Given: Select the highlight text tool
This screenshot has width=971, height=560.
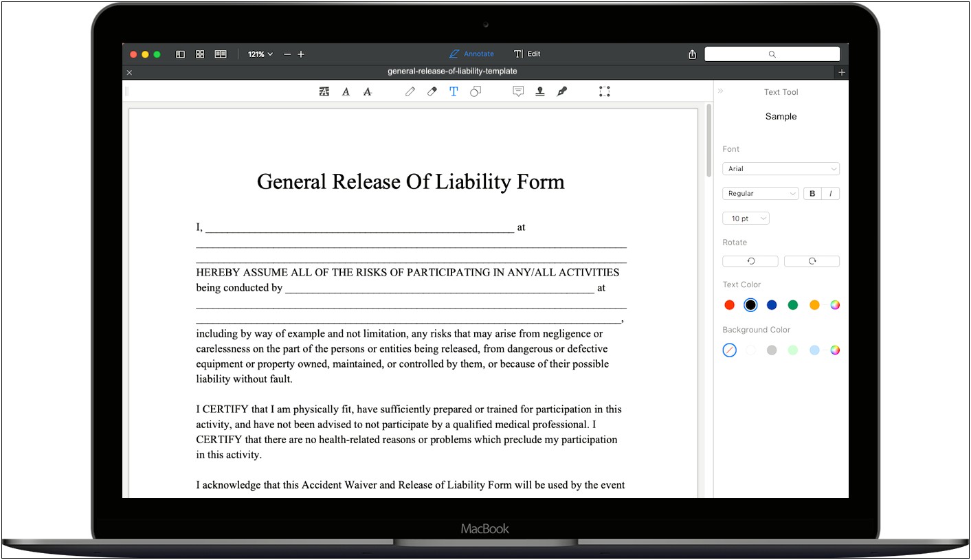Looking at the screenshot, I should click(x=324, y=91).
